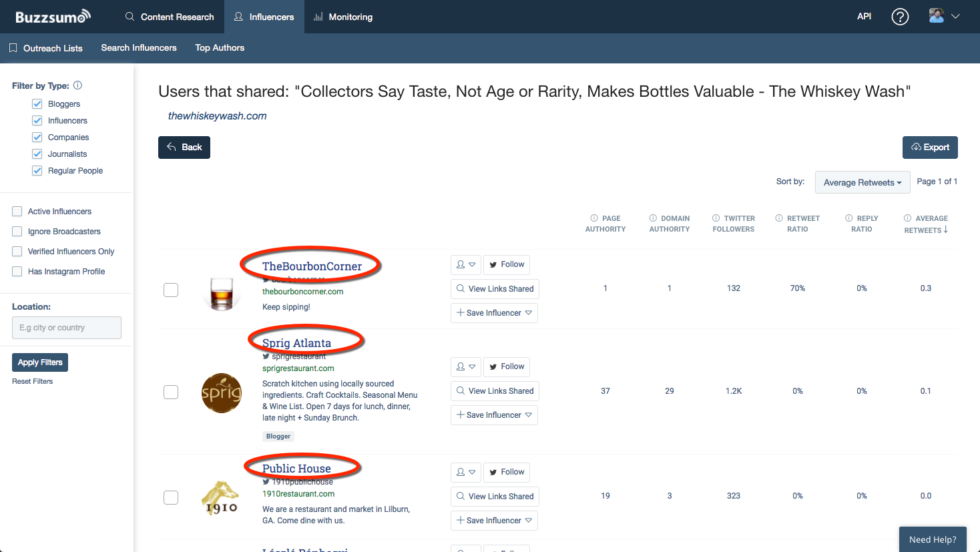This screenshot has height=552, width=980.
Task: Uncheck the Companies filter
Action: point(37,137)
